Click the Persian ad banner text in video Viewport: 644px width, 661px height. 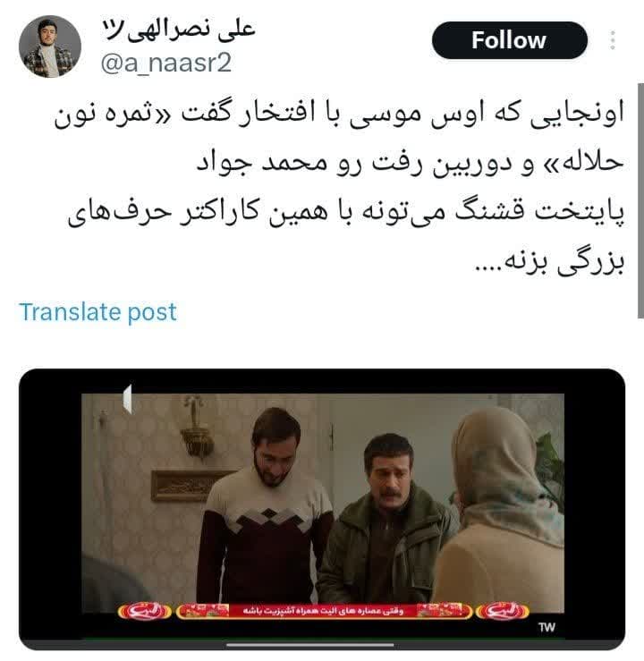[323, 611]
